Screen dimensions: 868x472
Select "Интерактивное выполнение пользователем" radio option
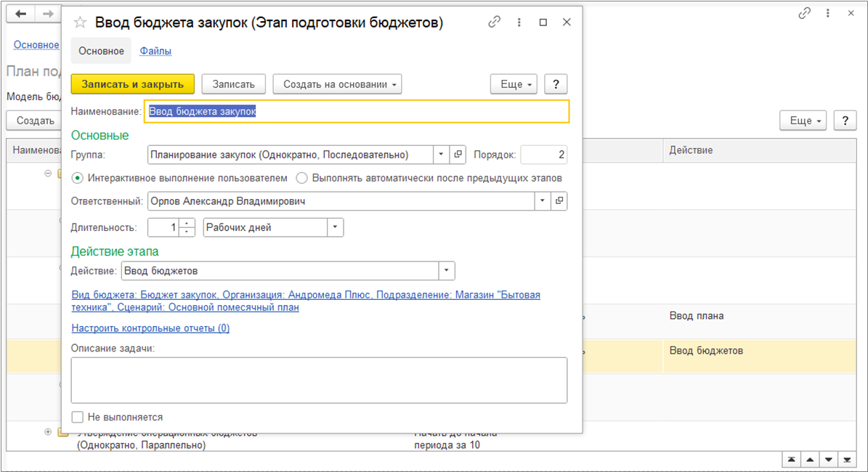pyautogui.click(x=78, y=178)
